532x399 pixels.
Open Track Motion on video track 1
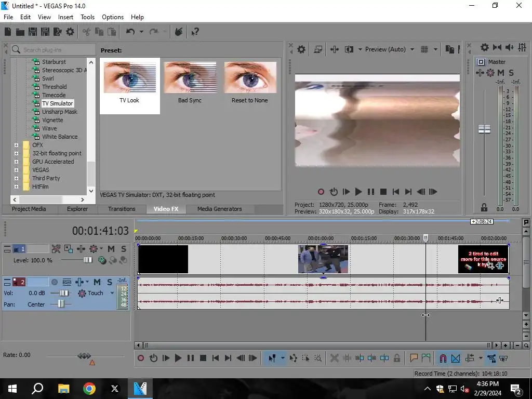tap(69, 249)
